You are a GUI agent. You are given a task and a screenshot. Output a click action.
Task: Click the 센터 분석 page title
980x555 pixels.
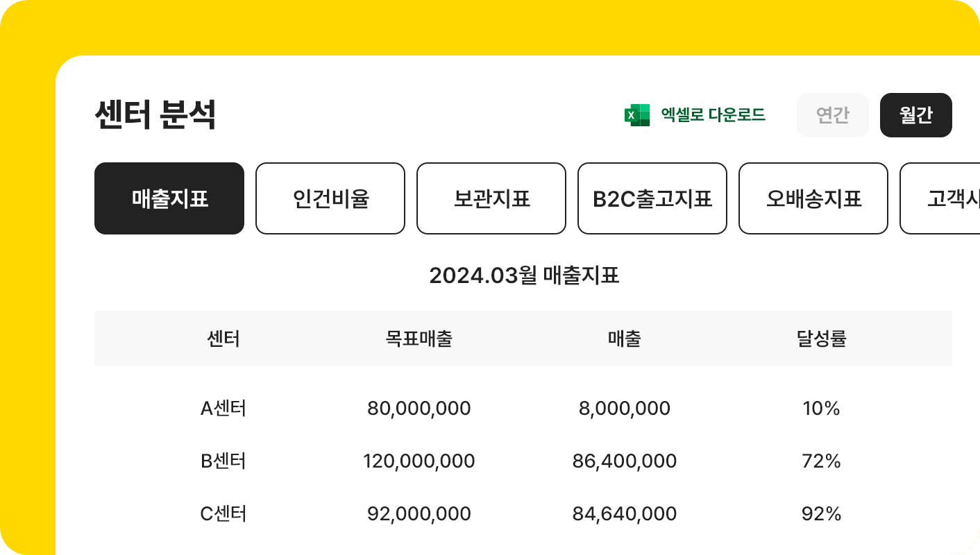point(155,115)
